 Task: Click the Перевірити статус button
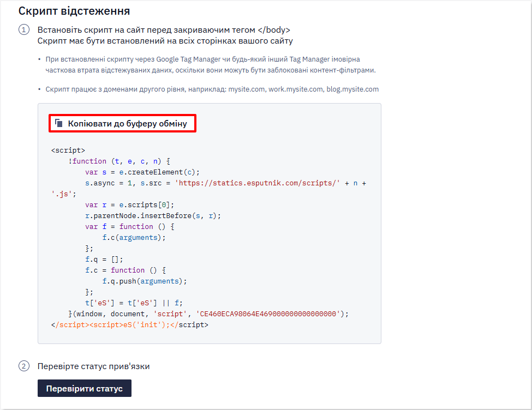85,388
